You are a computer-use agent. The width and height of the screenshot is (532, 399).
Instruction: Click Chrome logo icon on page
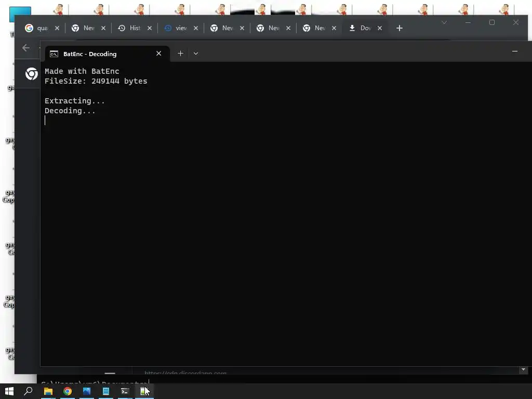(x=32, y=74)
